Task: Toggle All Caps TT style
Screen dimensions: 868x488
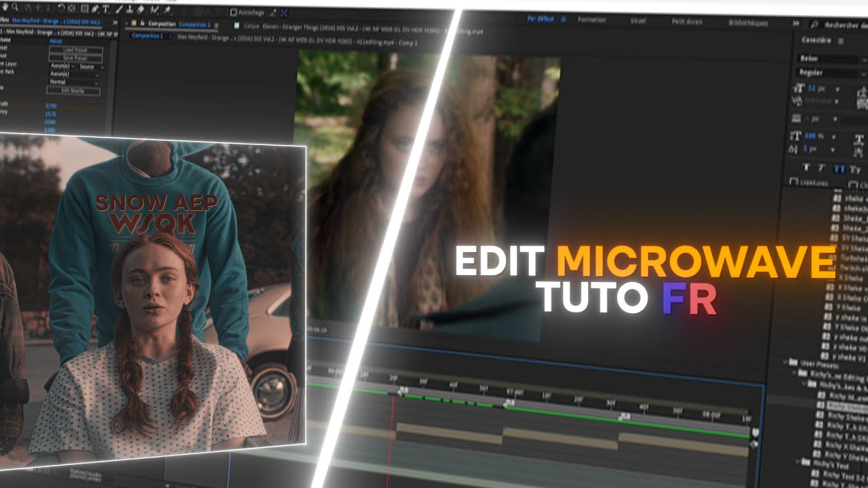Action: point(840,169)
